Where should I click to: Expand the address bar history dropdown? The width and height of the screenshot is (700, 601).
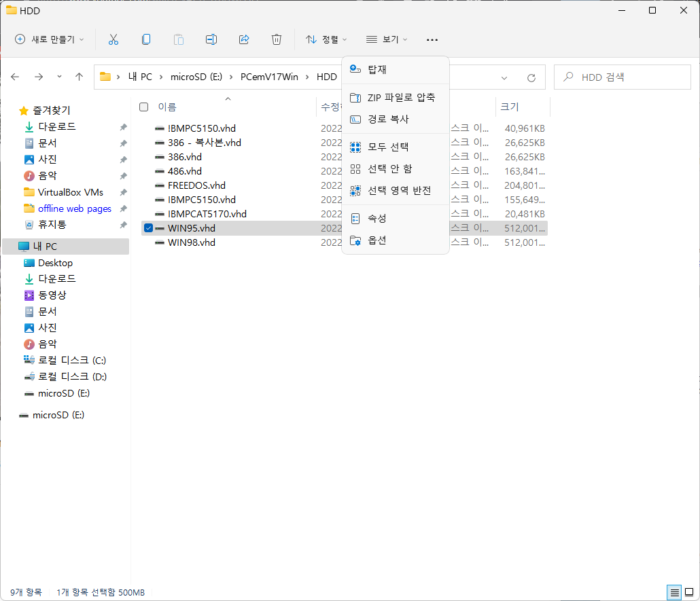(504, 77)
